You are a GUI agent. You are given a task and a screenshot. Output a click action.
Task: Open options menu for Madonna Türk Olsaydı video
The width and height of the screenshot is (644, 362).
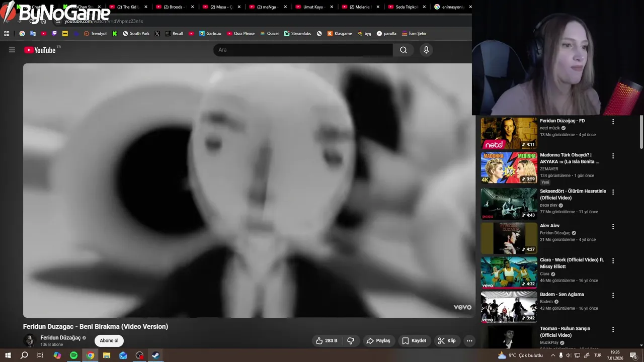tap(613, 156)
